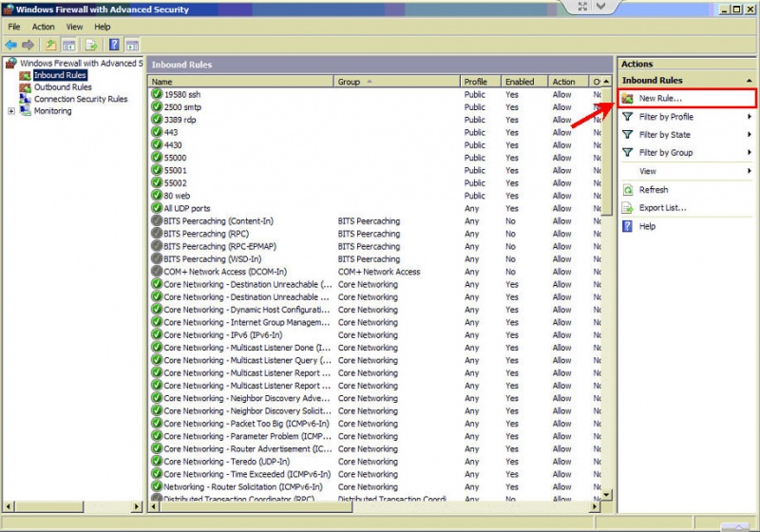Click the Export List icon in Actions pane

pyautogui.click(x=628, y=208)
